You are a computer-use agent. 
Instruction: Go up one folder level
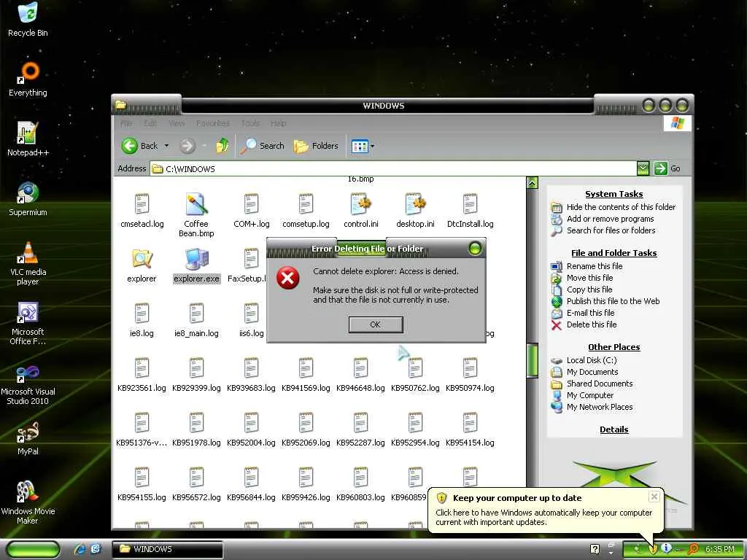222,146
